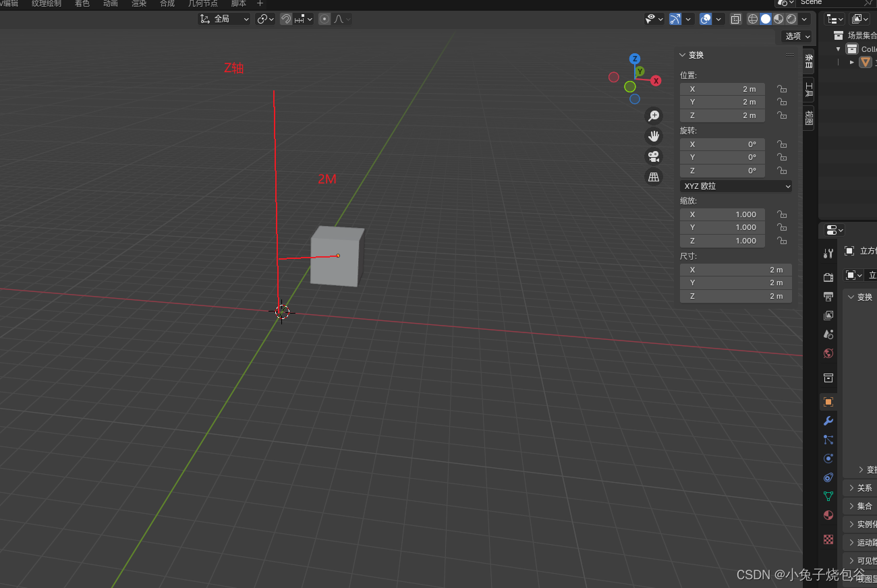Adjust the scale X 1.000 field
877x588 pixels.
(x=723, y=214)
